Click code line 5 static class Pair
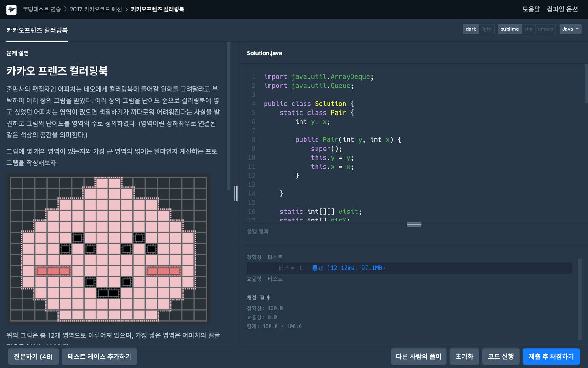The image size is (588, 368). (x=317, y=113)
